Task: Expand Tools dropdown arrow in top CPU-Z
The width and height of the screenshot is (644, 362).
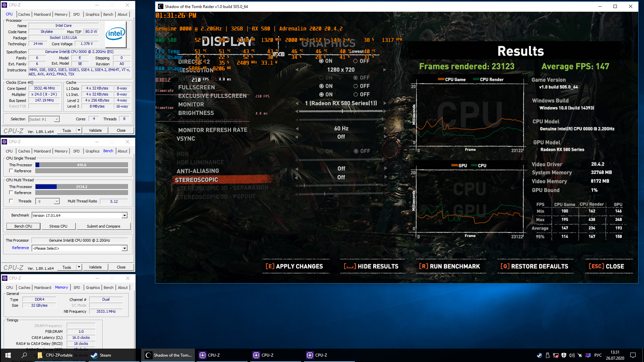Action: (79, 130)
